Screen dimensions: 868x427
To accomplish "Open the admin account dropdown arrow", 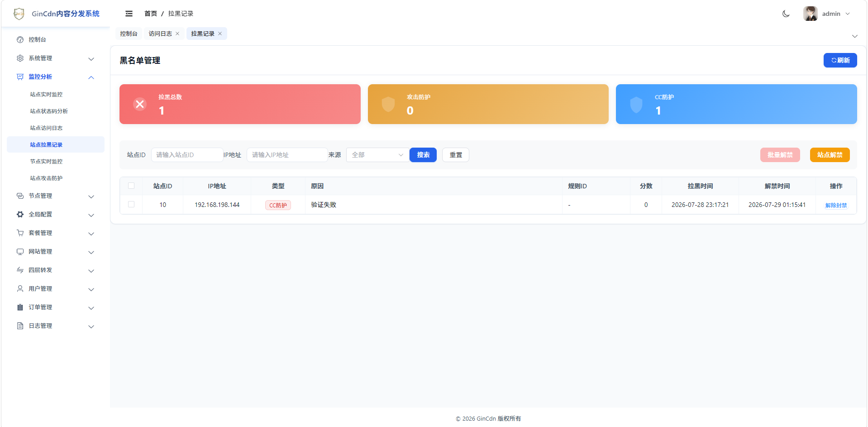I will pyautogui.click(x=848, y=14).
